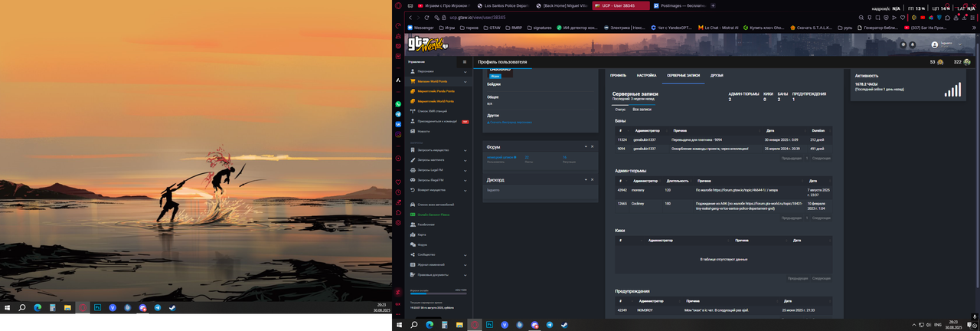Open taskbar search on the left monitor
The width and height of the screenshot is (980, 331).
(x=21, y=307)
